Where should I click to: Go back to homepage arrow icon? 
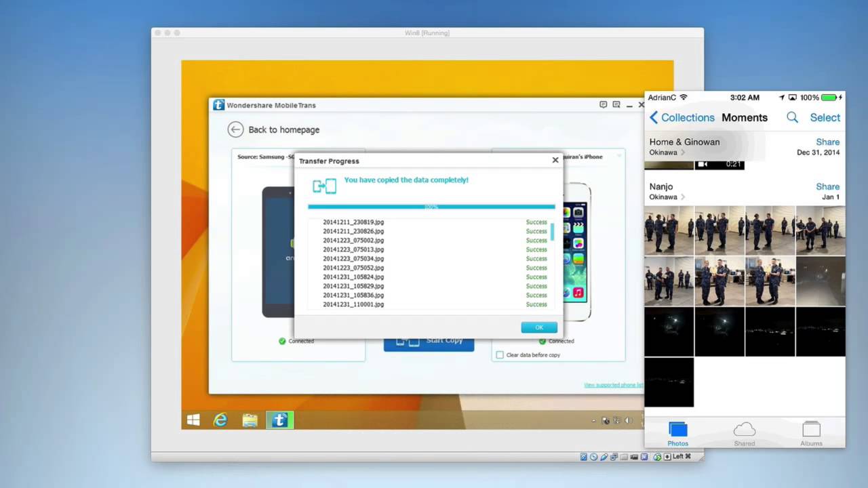[x=235, y=129]
